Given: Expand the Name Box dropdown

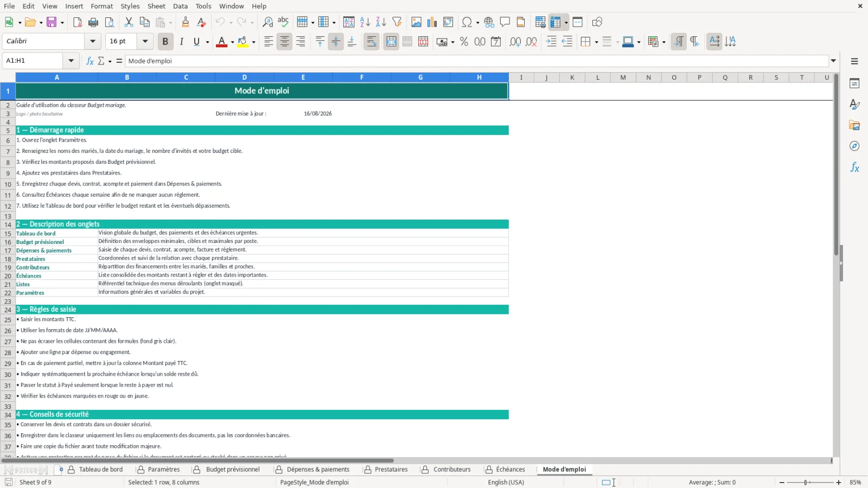Looking at the screenshot, I should [71, 61].
